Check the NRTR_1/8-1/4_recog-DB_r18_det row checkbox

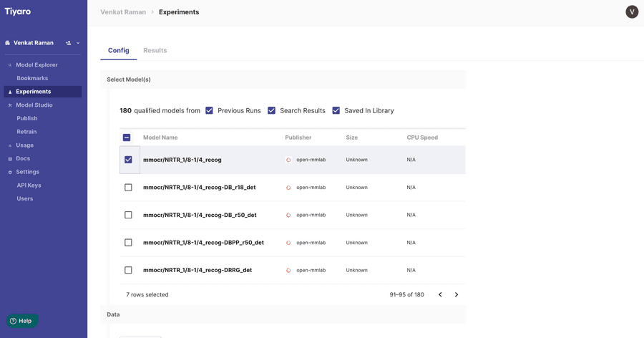pos(128,188)
